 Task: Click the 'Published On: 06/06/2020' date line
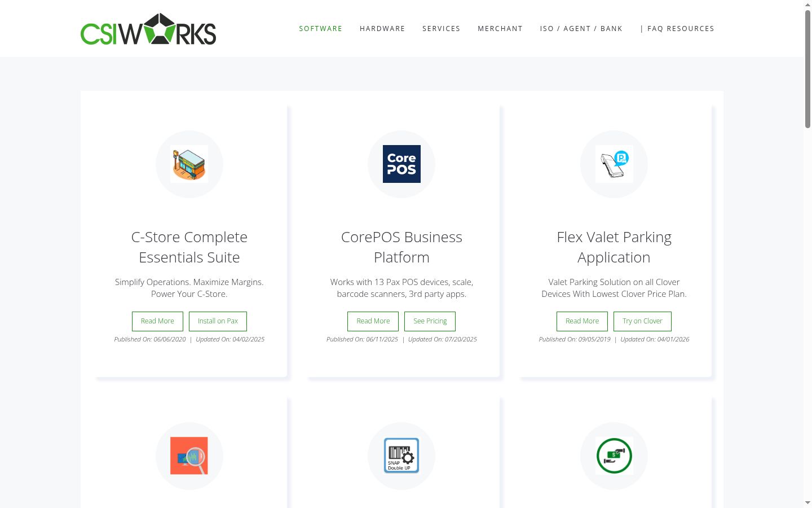[x=150, y=339]
